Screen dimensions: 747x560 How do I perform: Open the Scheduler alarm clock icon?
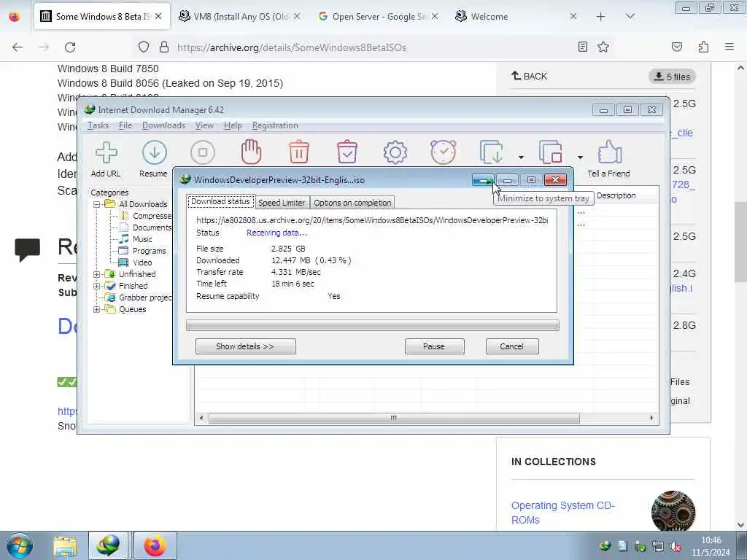(x=443, y=152)
